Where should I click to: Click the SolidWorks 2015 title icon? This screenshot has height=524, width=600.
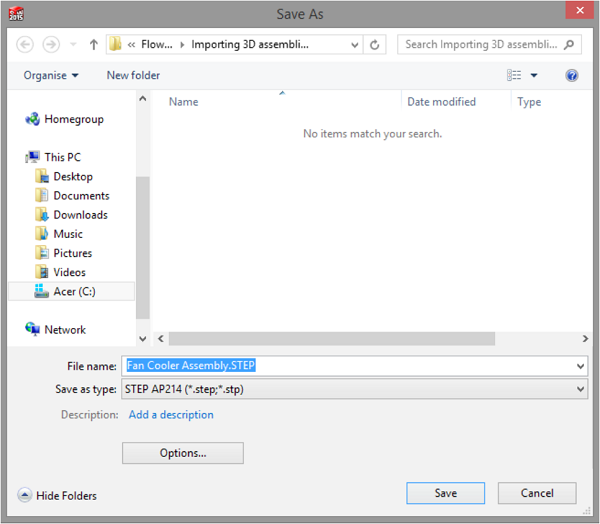(16, 14)
